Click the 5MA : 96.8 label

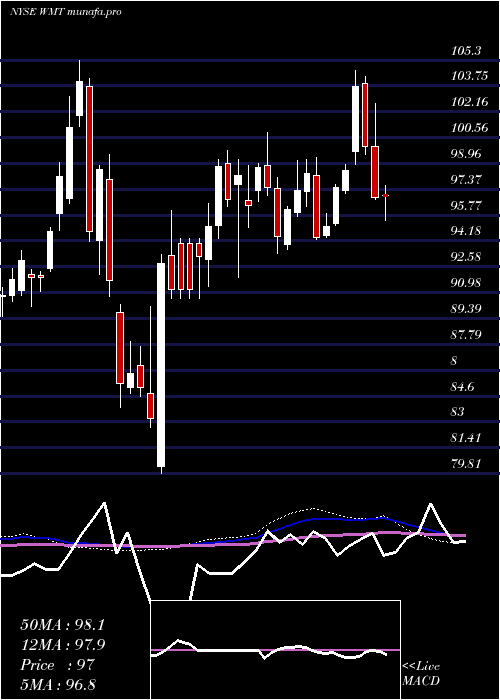click(x=58, y=685)
